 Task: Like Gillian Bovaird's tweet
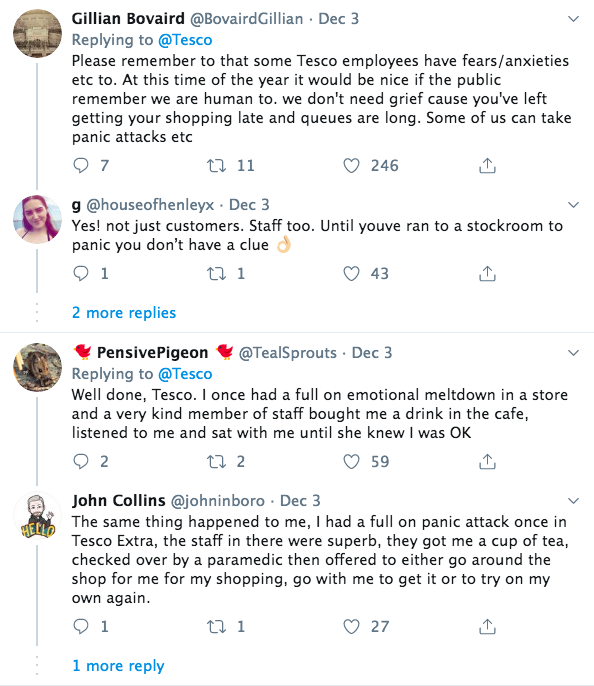(x=351, y=166)
